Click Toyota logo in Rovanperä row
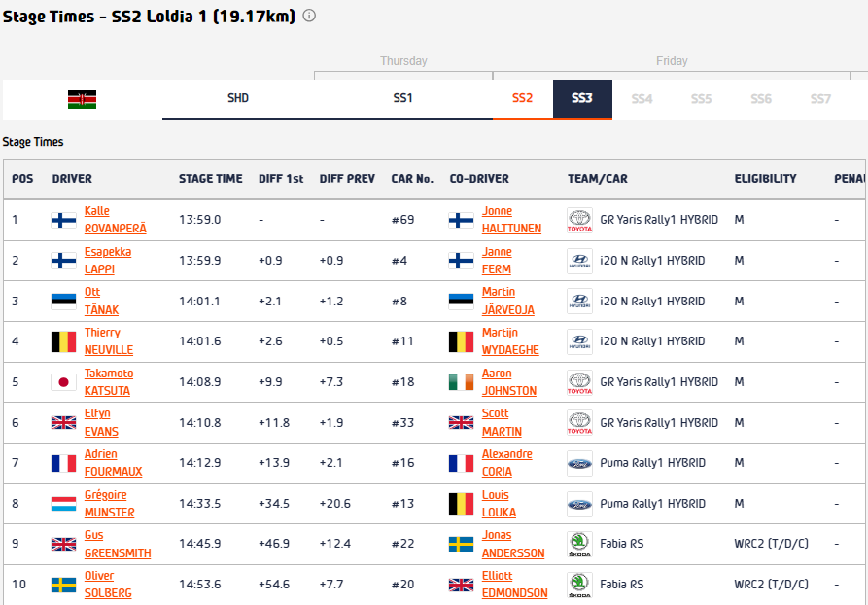Screen dimensions: 868x605 [579, 220]
